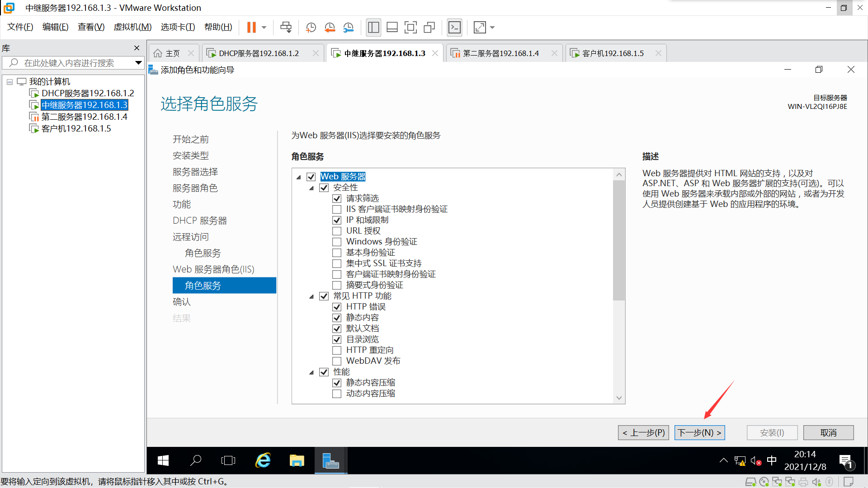Click the 取消 button
The image size is (868, 488).
click(828, 432)
